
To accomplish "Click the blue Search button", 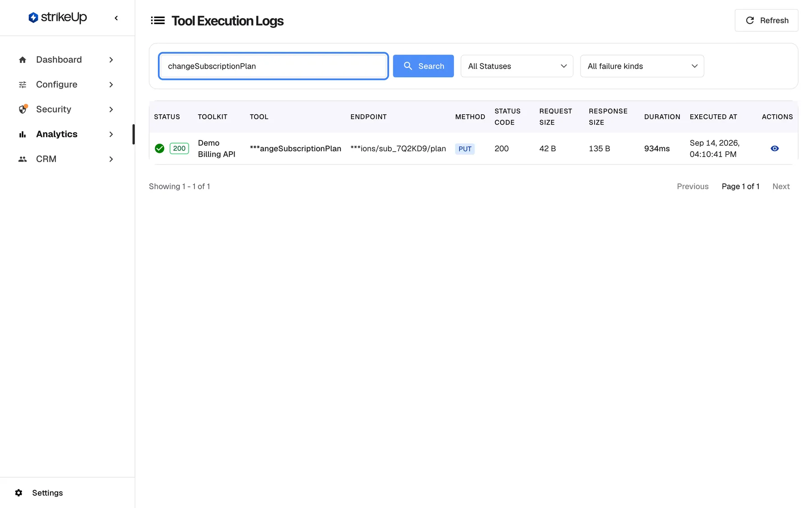I will click(423, 66).
